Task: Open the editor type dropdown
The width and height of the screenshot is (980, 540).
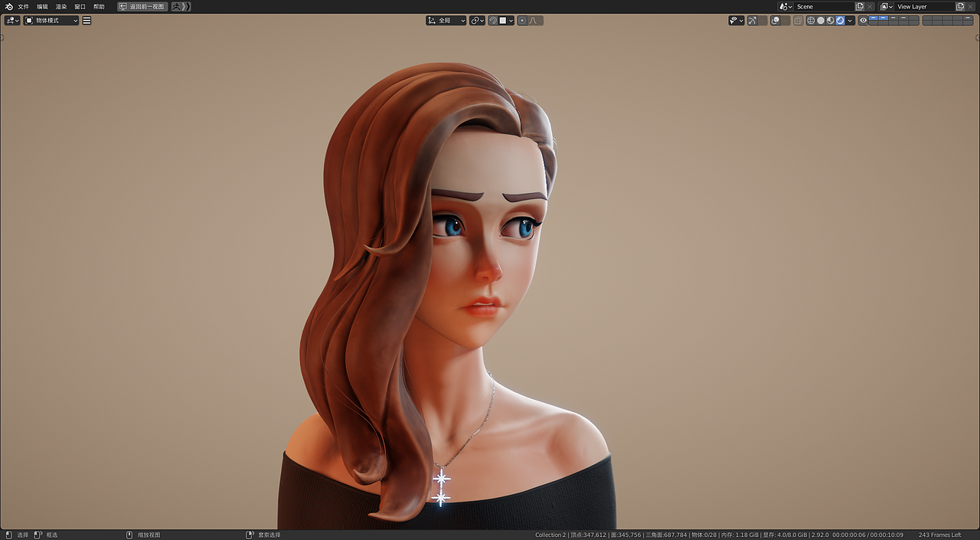Action: [x=12, y=21]
